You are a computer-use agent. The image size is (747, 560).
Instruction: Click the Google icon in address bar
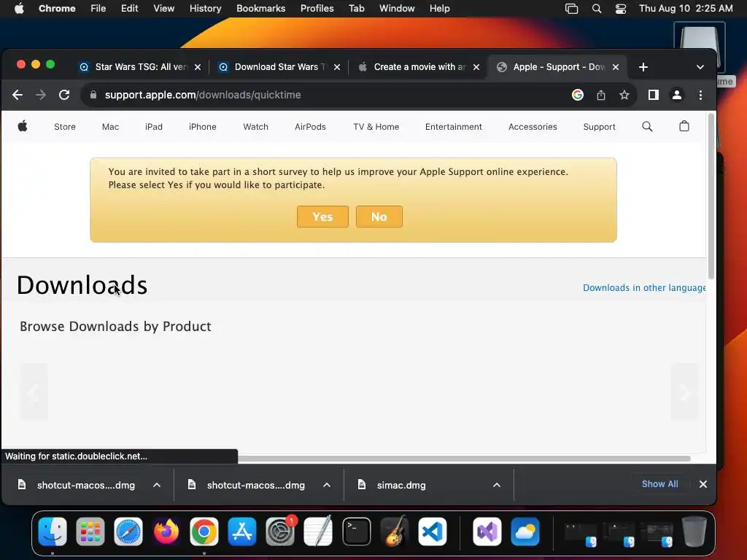coord(578,95)
